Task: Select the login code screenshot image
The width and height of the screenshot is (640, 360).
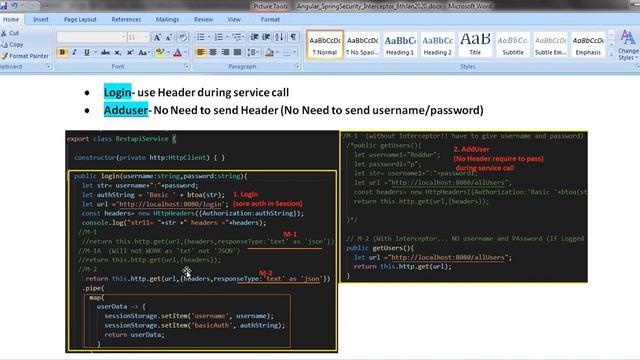Action: pos(202,242)
